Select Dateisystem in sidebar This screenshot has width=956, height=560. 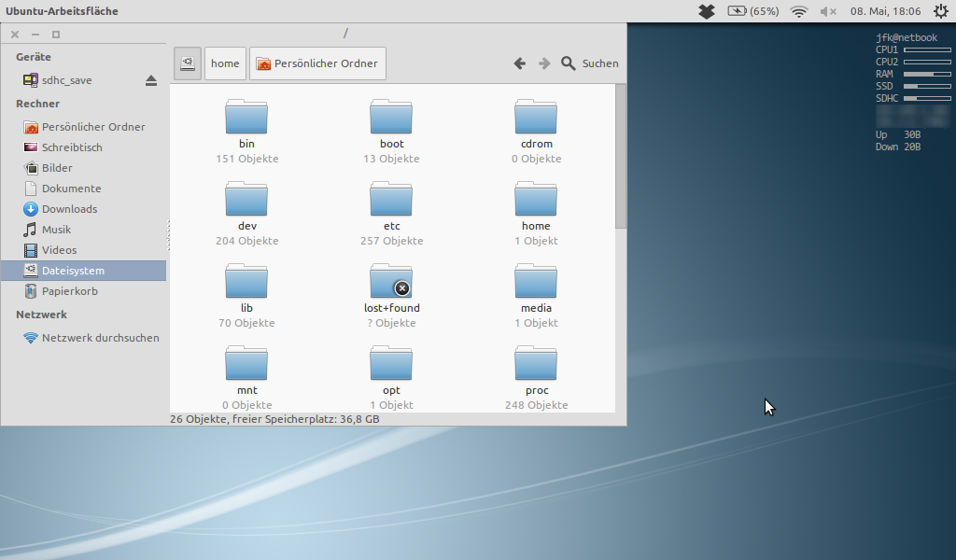(83, 271)
